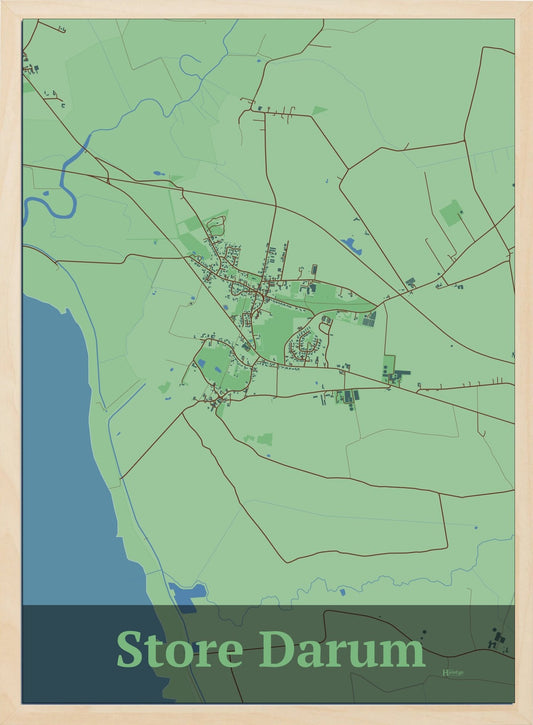This screenshot has width=533, height=725.
Task: Click the oval pond feature northwest of town
Action: pyautogui.click(x=215, y=226)
